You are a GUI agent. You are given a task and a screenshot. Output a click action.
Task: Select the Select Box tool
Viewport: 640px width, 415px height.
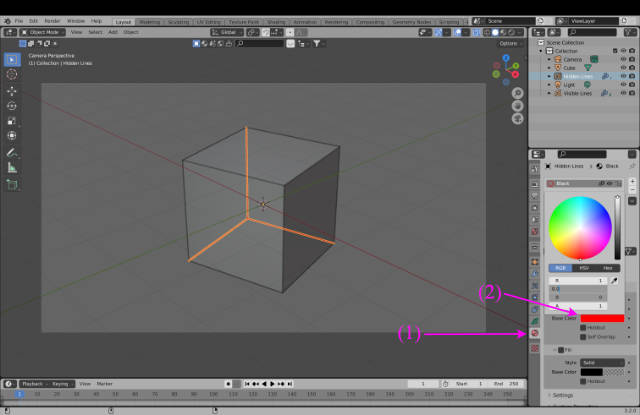click(x=11, y=60)
